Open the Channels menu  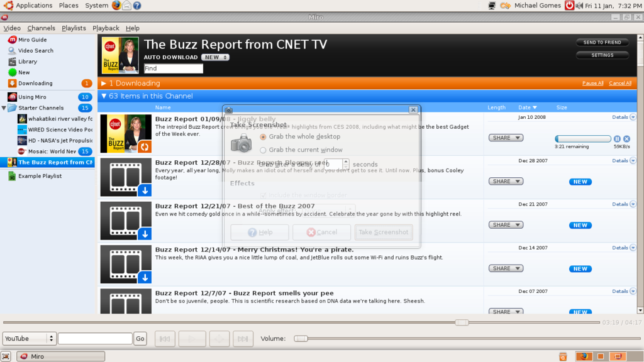click(41, 28)
